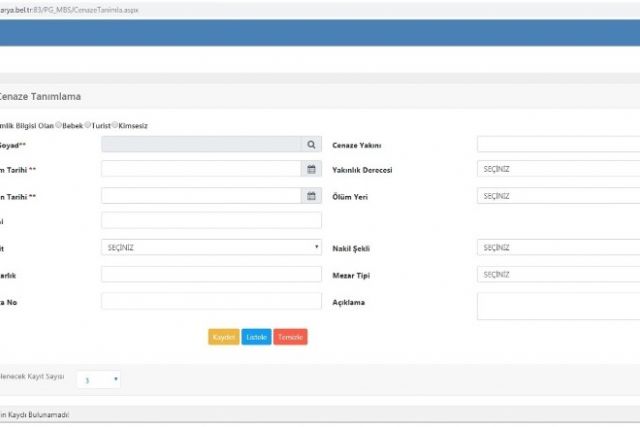Viewport: 640px width, 427px height.
Task: Expand the SEÇİNİZ dropdown left of Nakil Şekli
Action: pyautogui.click(x=211, y=247)
